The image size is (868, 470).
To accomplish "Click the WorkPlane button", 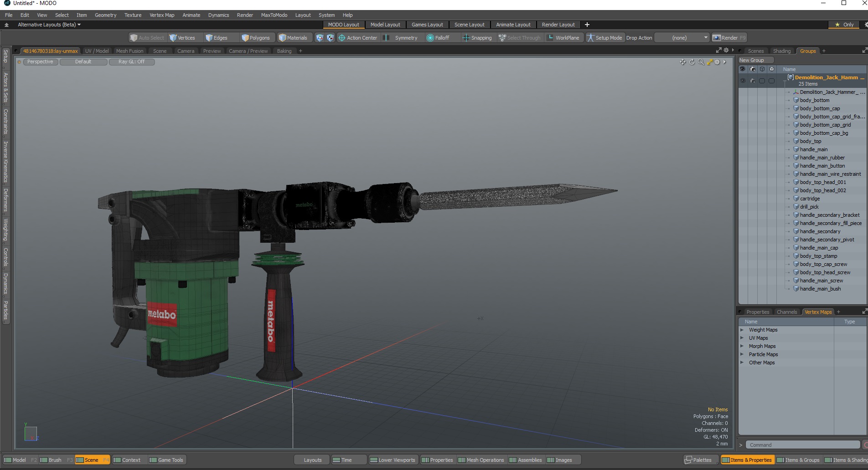I will point(563,38).
